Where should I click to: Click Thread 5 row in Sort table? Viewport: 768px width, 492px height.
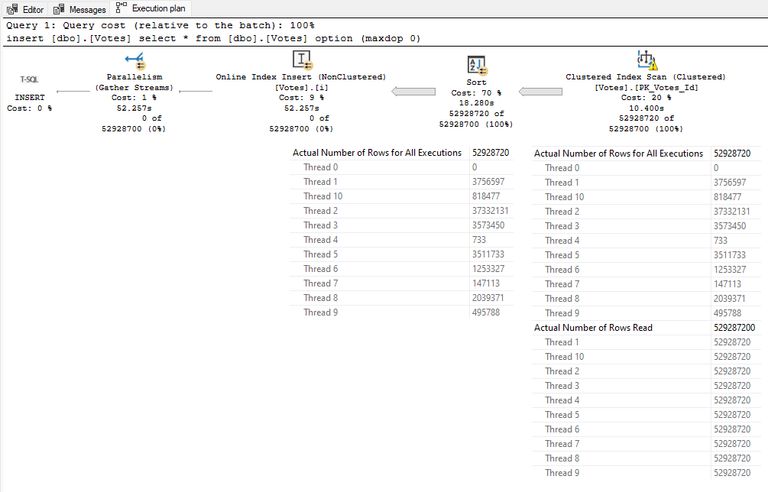402,254
